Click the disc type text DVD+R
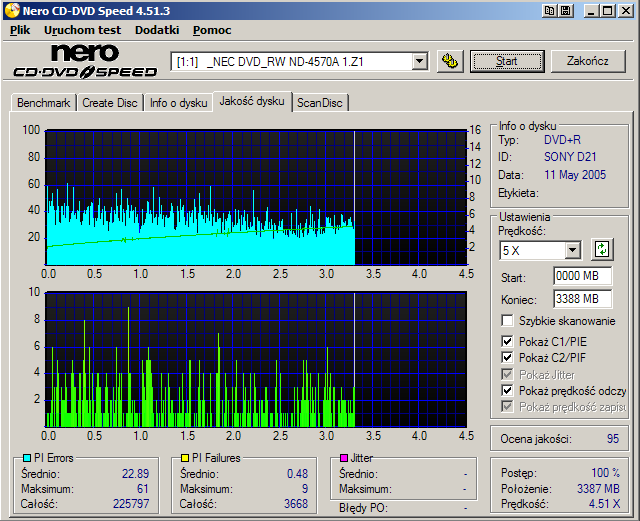 click(x=562, y=140)
